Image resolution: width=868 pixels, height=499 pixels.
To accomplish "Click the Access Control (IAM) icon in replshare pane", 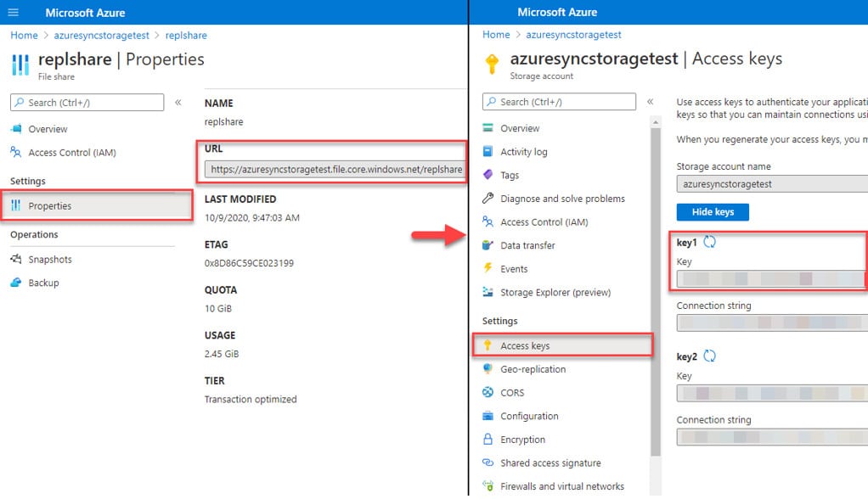I will (16, 152).
